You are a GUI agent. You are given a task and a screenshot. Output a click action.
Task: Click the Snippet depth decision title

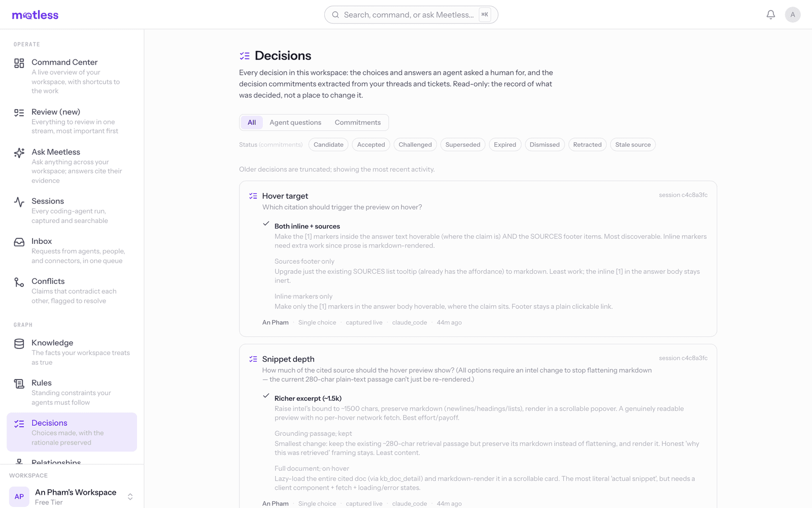pyautogui.click(x=288, y=359)
